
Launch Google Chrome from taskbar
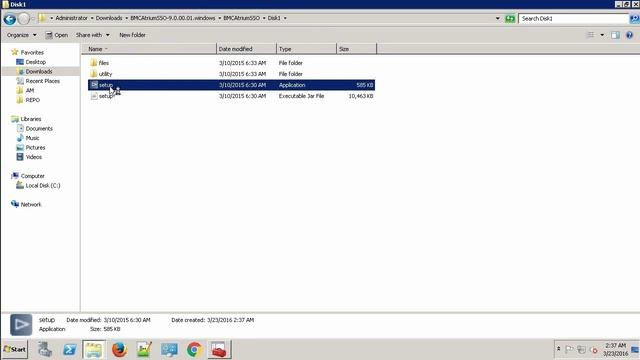(x=194, y=350)
